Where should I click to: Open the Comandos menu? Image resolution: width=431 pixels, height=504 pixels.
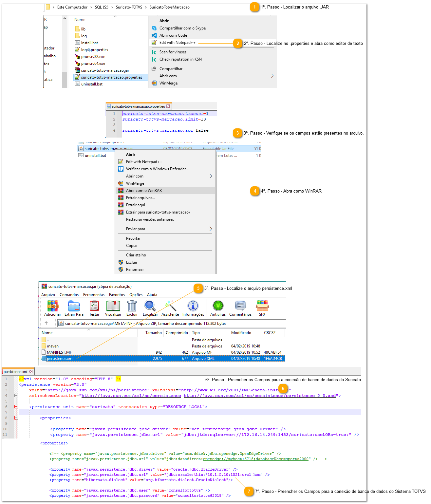69,295
